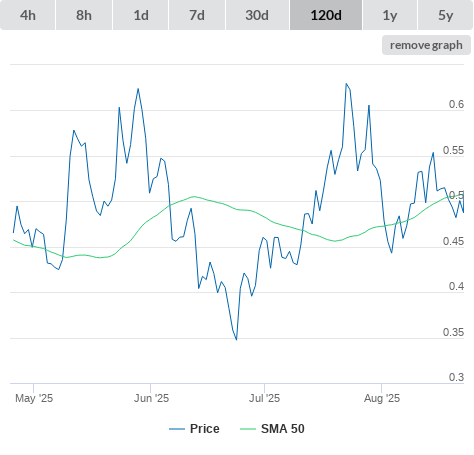
Task: Click the SMA 50 line peak in mid June
Action: tap(194, 197)
